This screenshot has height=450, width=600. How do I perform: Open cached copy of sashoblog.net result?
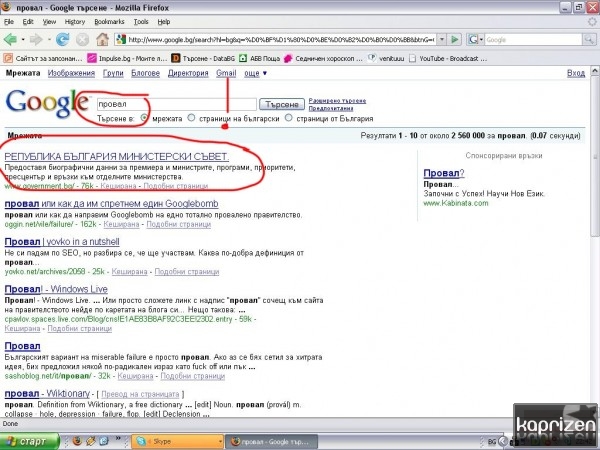pyautogui.click(x=135, y=376)
